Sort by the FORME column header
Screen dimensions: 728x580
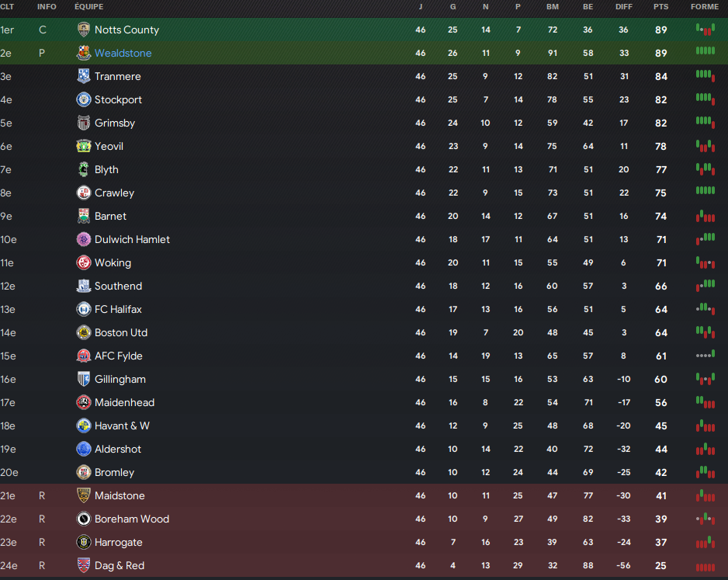click(x=705, y=6)
